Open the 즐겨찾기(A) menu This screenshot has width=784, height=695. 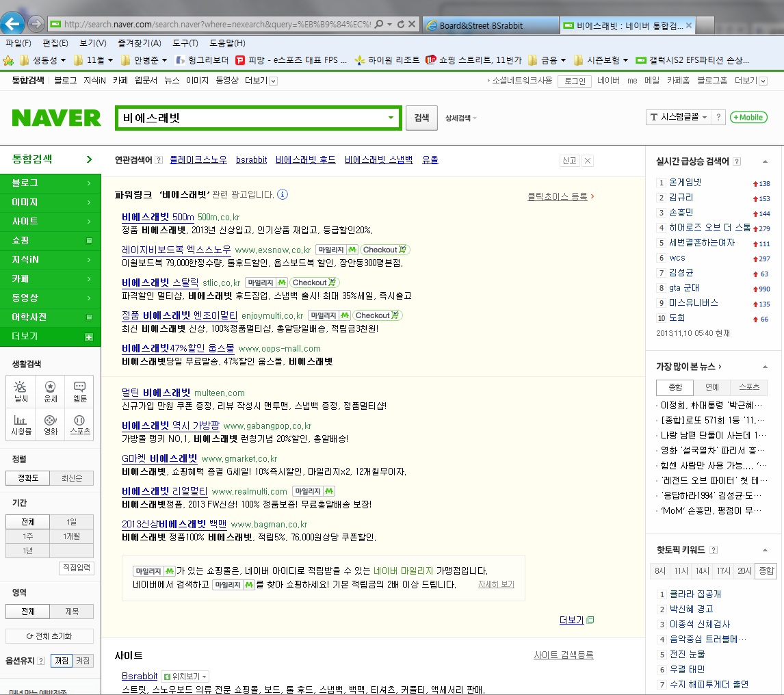[x=139, y=43]
